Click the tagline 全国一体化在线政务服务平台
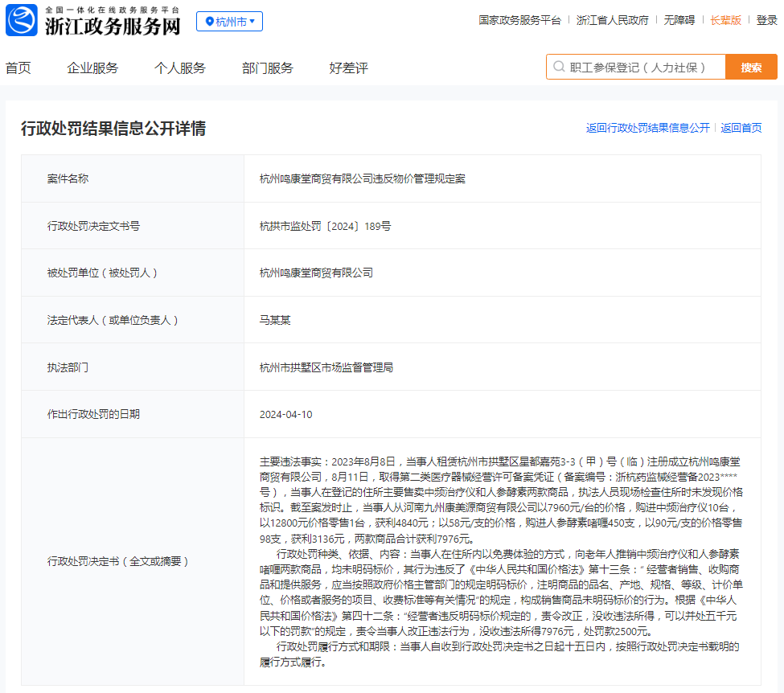This screenshot has width=784, height=693. point(112,10)
